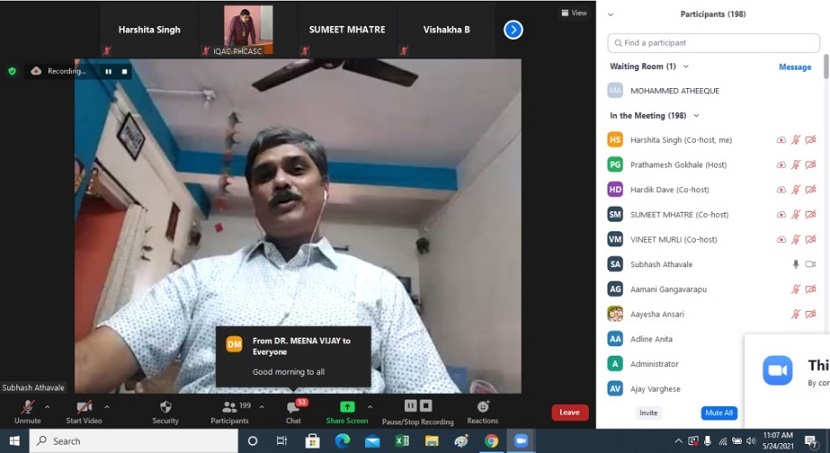
Task: Open audio options arrow beside Unmute
Action: coord(47,407)
